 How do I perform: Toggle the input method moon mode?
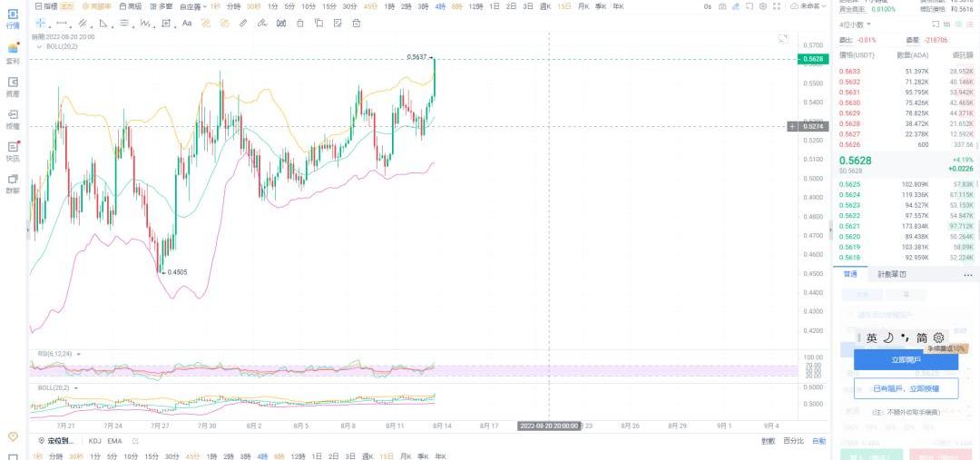tap(888, 338)
